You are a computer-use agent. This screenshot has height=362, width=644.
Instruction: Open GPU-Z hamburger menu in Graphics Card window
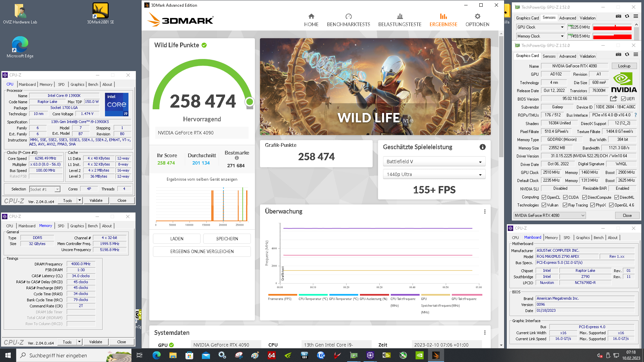click(636, 54)
